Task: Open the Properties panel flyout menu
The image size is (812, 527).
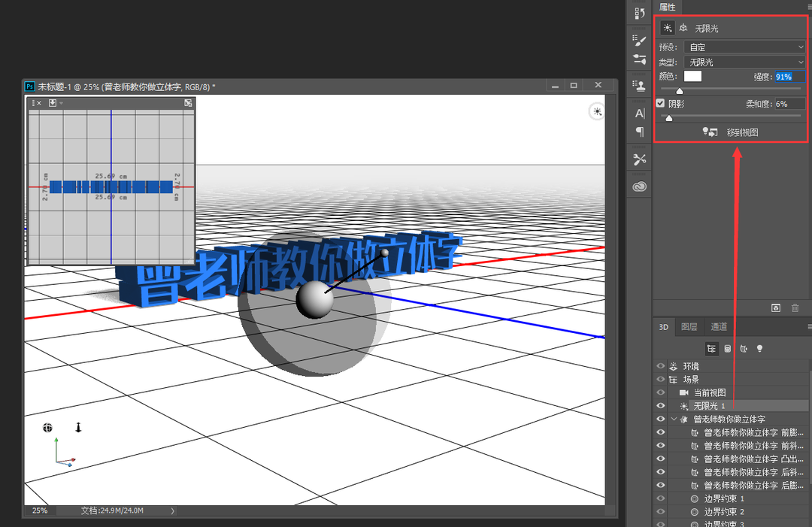Action: tap(808, 7)
